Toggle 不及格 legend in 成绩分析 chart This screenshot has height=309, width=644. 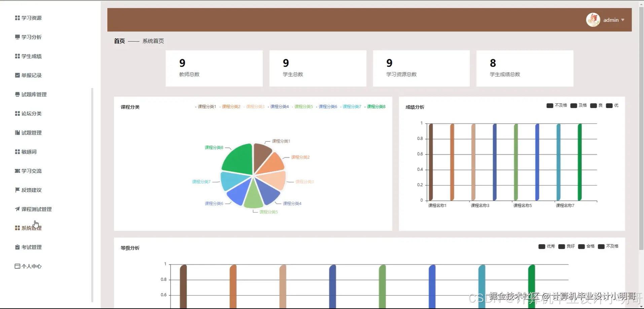coord(557,106)
